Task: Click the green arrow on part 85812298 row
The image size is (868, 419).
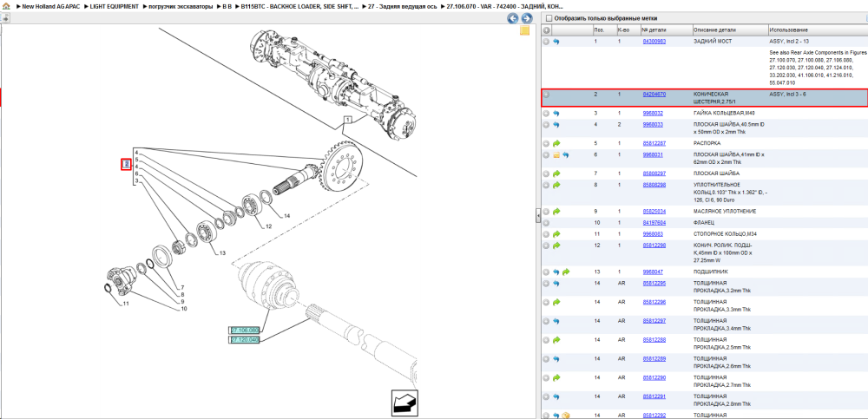Action: pyautogui.click(x=556, y=246)
